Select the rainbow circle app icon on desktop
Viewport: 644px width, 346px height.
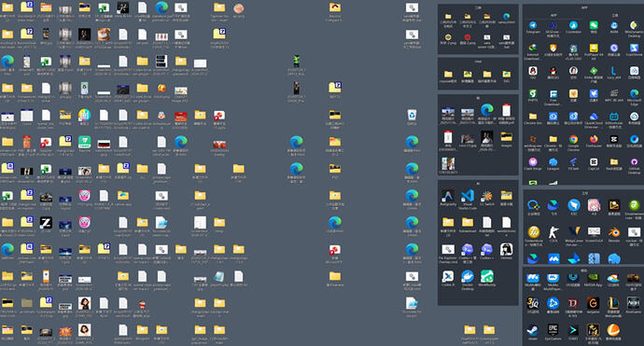point(84,115)
